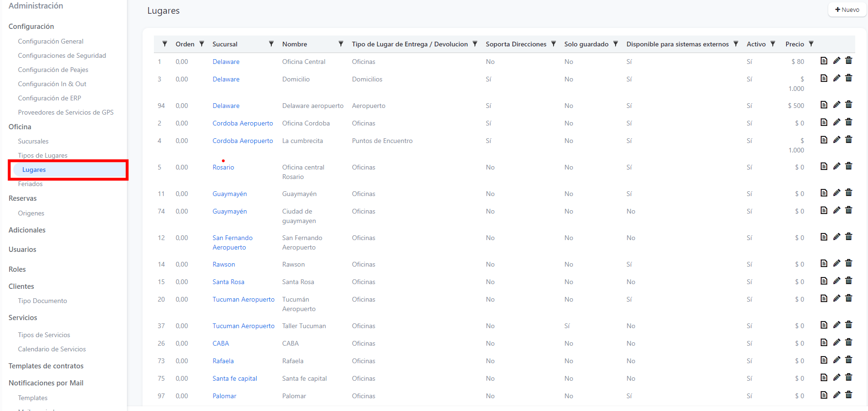The image size is (868, 411).
Task: Delete the Oficina Cordoba entry
Action: coord(849,122)
